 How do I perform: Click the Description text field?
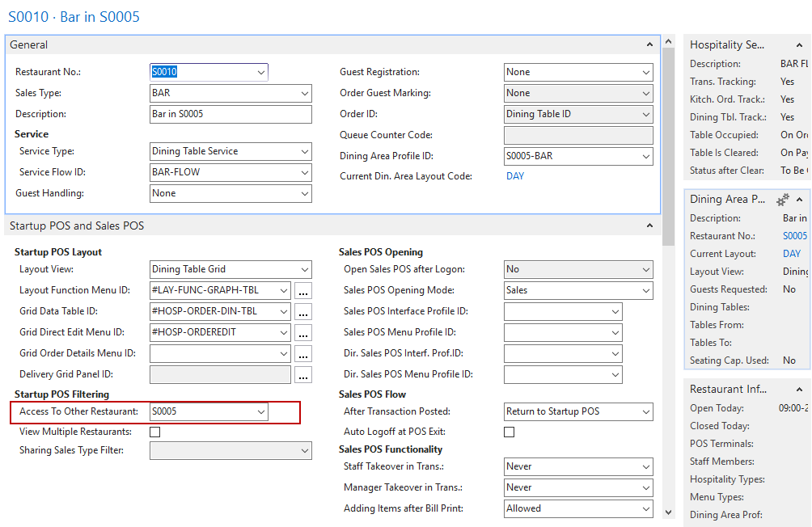(x=230, y=114)
